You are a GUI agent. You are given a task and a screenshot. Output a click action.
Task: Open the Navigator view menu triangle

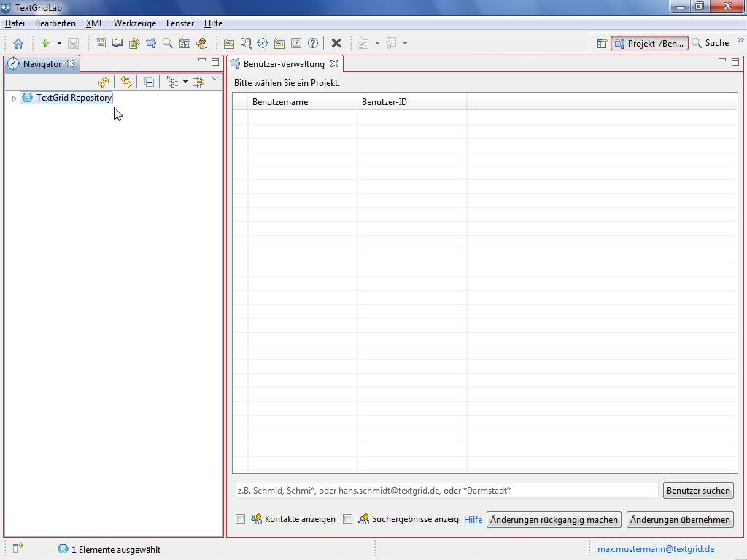click(215, 79)
